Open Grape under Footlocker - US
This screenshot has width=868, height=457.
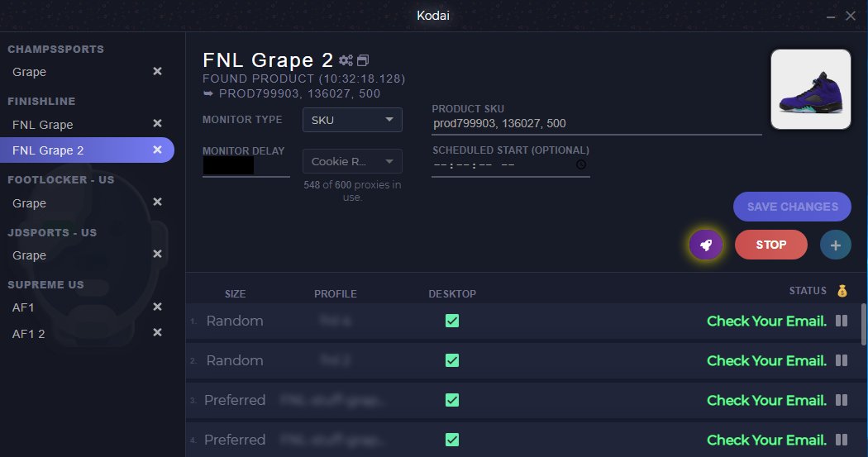[29, 203]
